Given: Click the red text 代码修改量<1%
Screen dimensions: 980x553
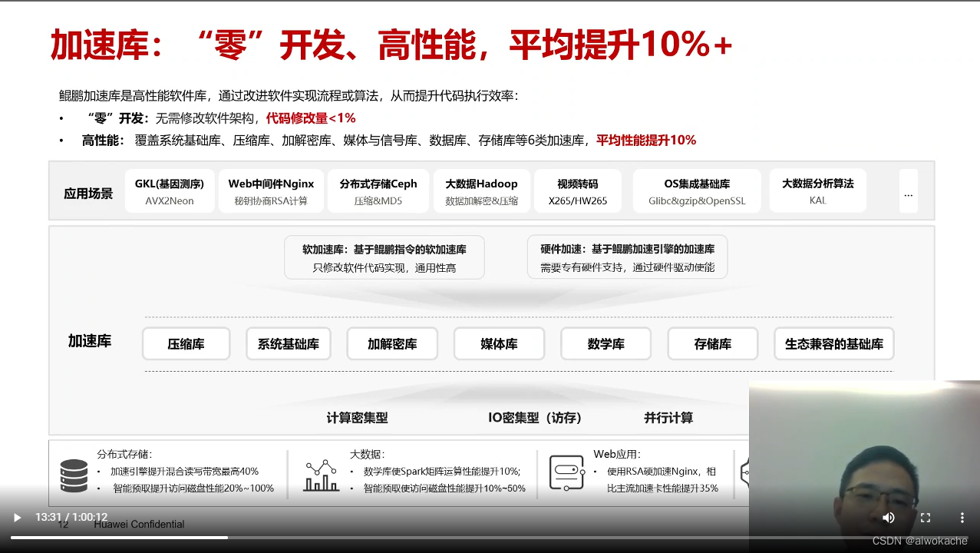Looking at the screenshot, I should click(311, 118).
